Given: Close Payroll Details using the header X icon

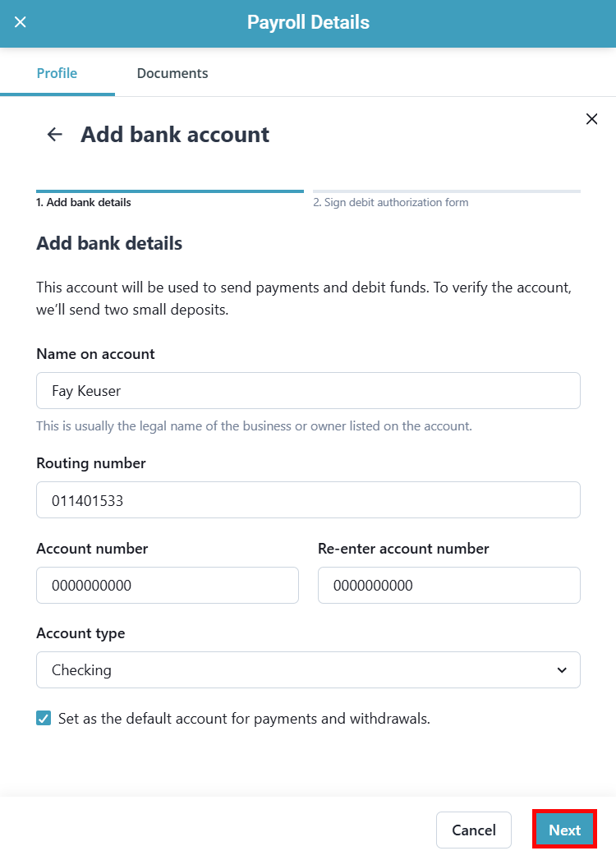Looking at the screenshot, I should [x=21, y=22].
